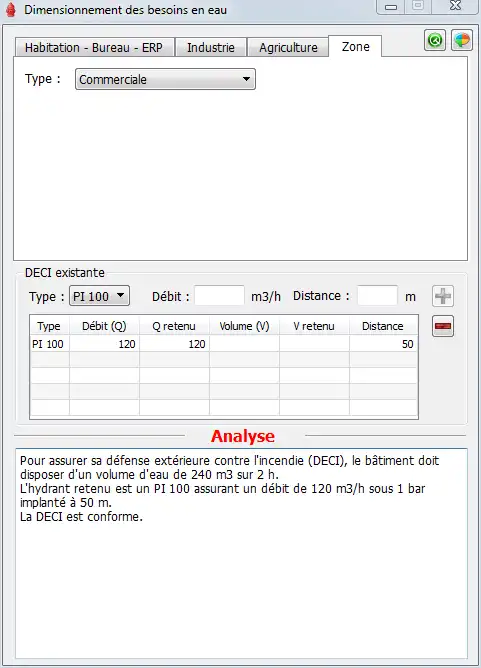Screen dimensions: 481x668
Task: Click the Analyse result text area
Action: [x=241, y=553]
